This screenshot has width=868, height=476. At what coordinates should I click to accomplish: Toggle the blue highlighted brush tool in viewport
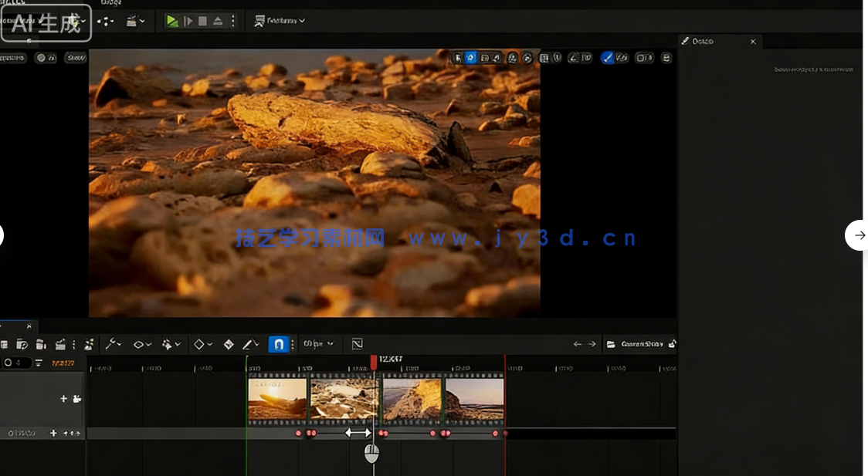pyautogui.click(x=608, y=58)
